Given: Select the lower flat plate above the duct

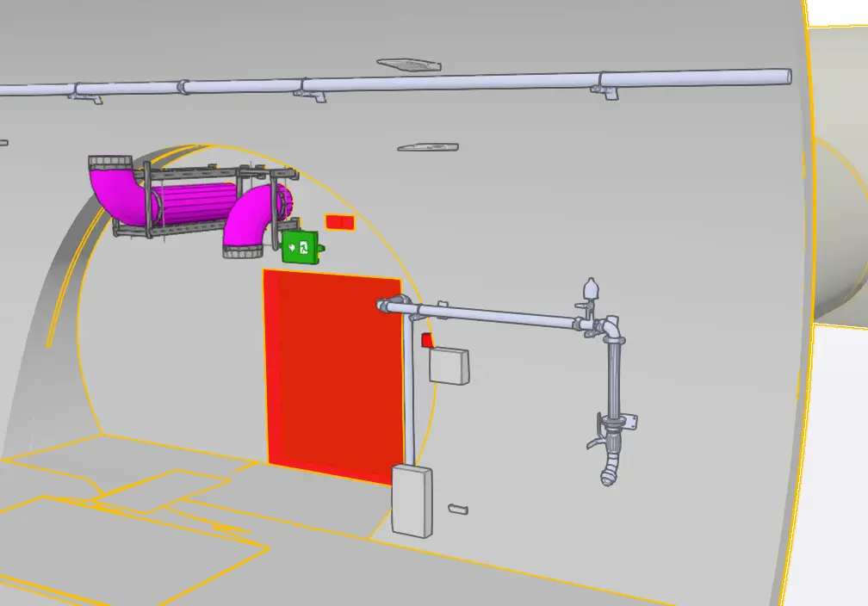Looking at the screenshot, I should coord(427,147).
